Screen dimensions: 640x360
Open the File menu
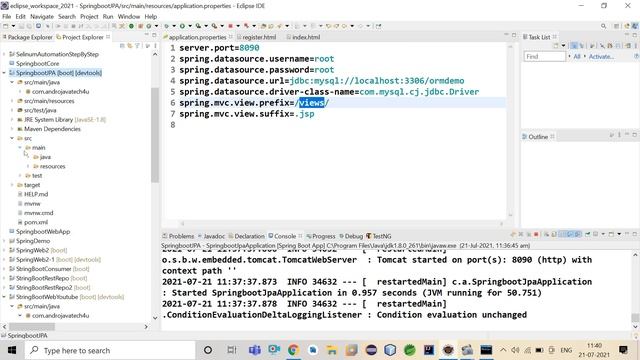point(7,16)
